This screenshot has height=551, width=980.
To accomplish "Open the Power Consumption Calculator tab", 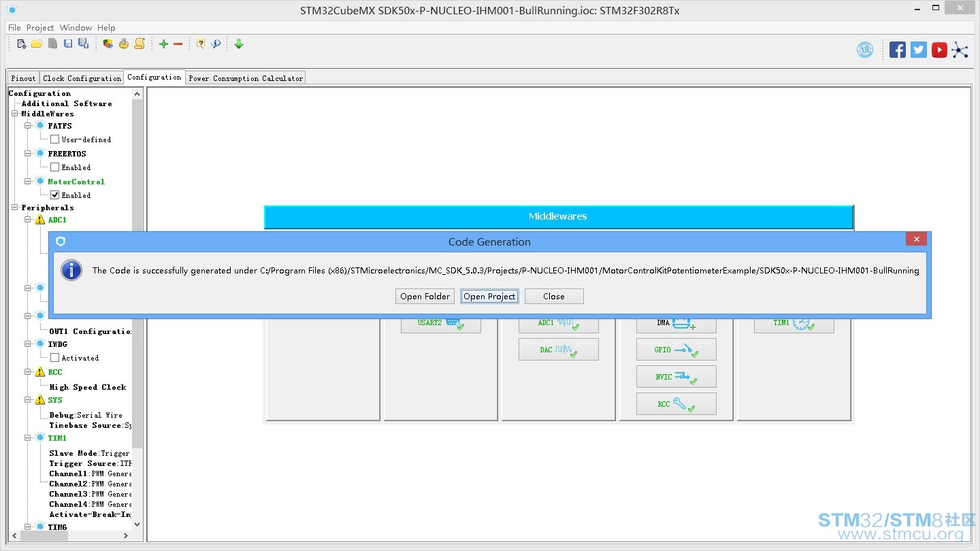I will tap(246, 78).
